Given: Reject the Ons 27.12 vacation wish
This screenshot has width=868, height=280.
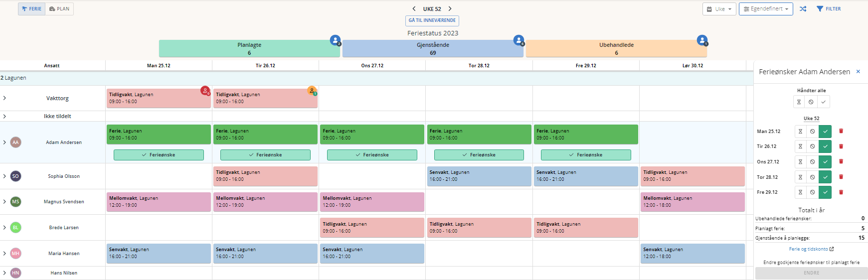Looking at the screenshot, I should [813, 162].
